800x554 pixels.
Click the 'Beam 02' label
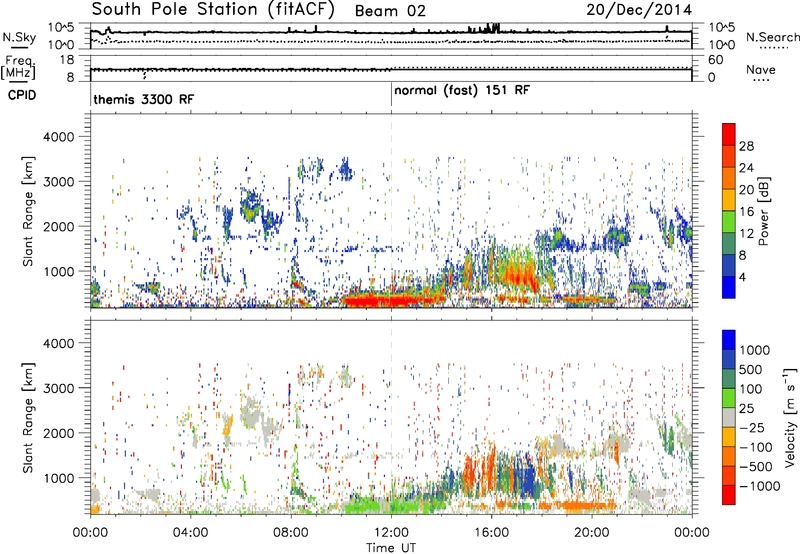tap(390, 11)
